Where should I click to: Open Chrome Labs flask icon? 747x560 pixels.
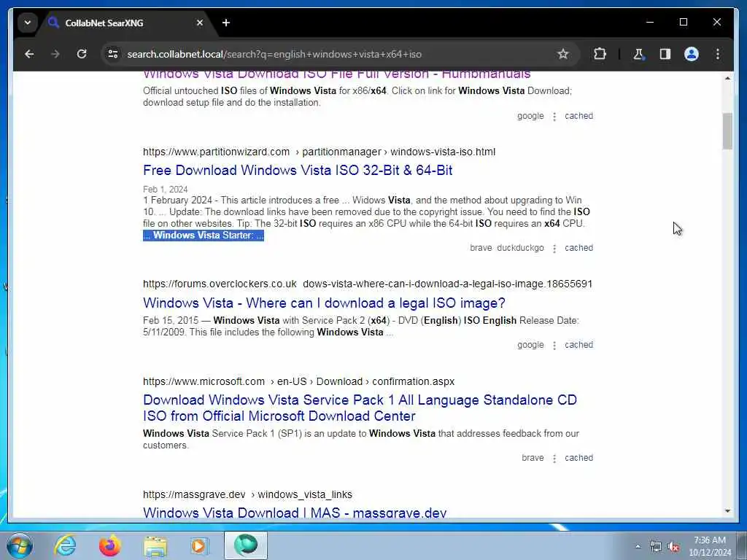638,54
